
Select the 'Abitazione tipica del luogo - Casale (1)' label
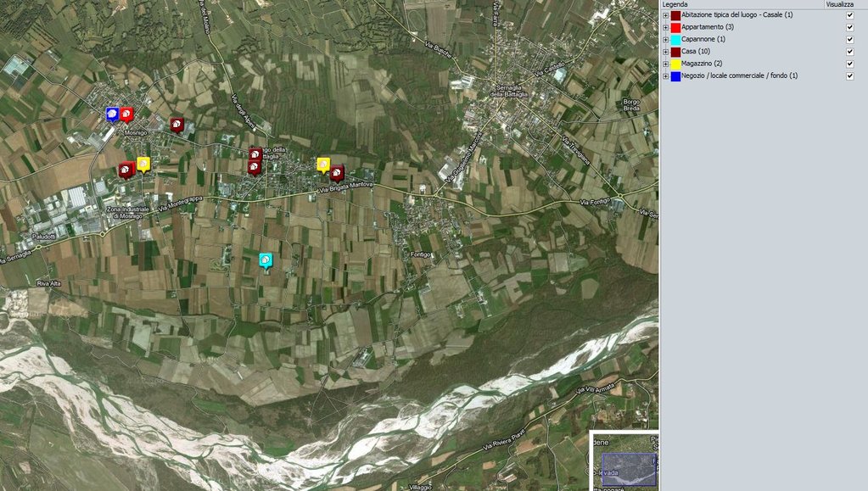[x=736, y=15]
